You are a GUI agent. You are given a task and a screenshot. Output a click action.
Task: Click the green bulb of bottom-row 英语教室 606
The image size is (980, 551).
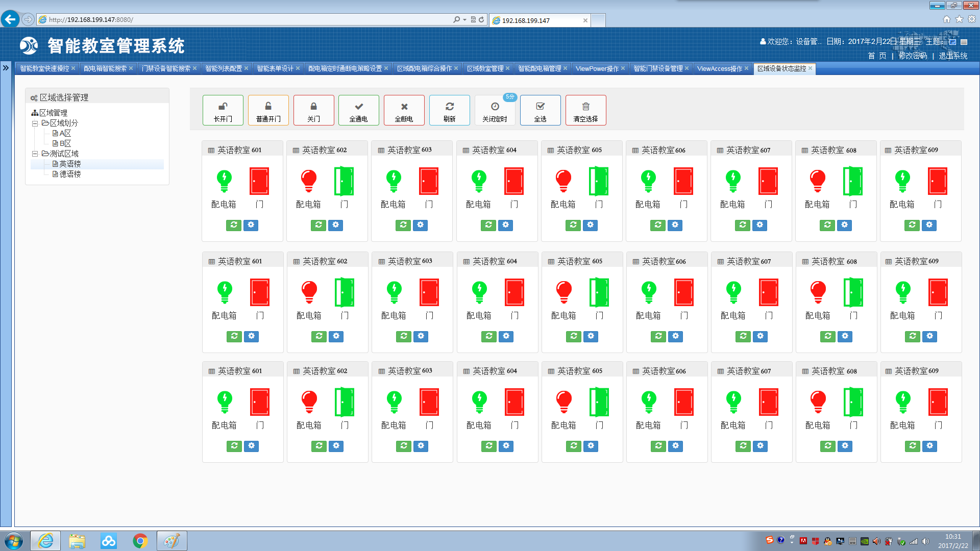tap(649, 402)
